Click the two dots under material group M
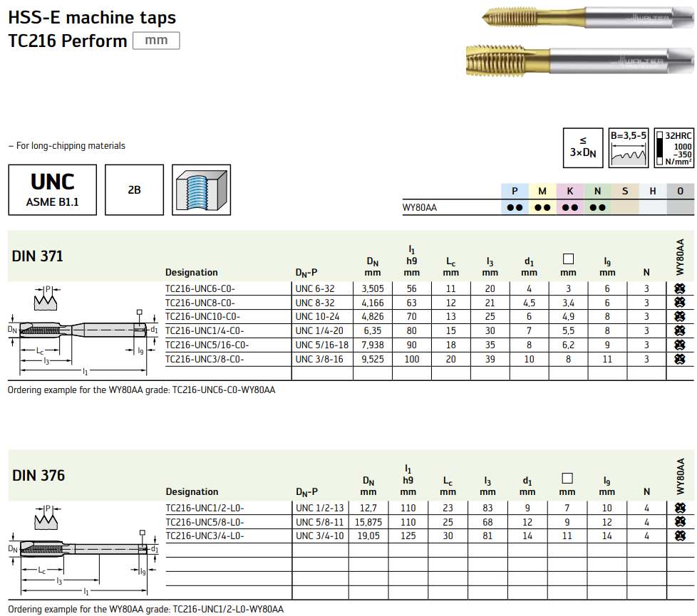The image size is (697, 616). [x=542, y=207]
